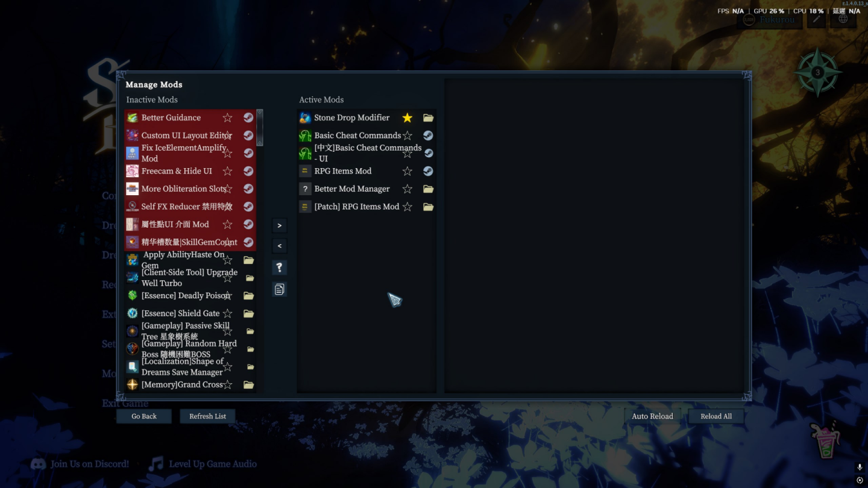Toggle favorite star for [Essence] Shield Gate
This screenshot has height=488, width=868.
(227, 313)
